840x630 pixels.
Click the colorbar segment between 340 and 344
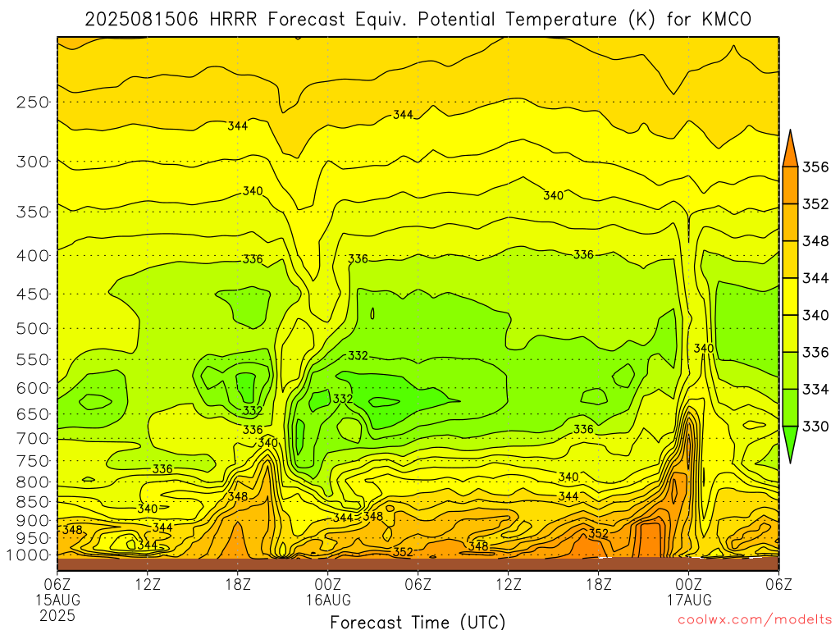(790, 296)
